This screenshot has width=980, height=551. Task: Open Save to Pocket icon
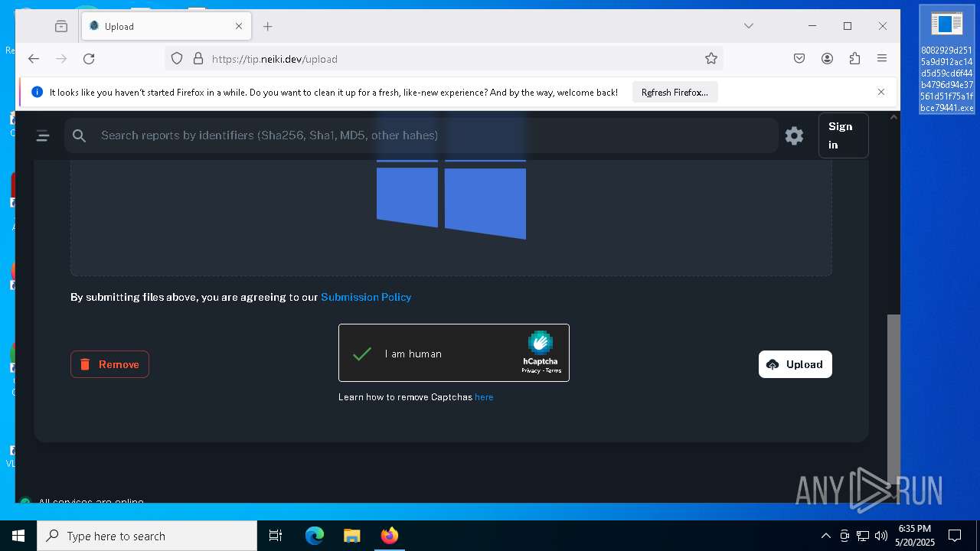point(799,59)
